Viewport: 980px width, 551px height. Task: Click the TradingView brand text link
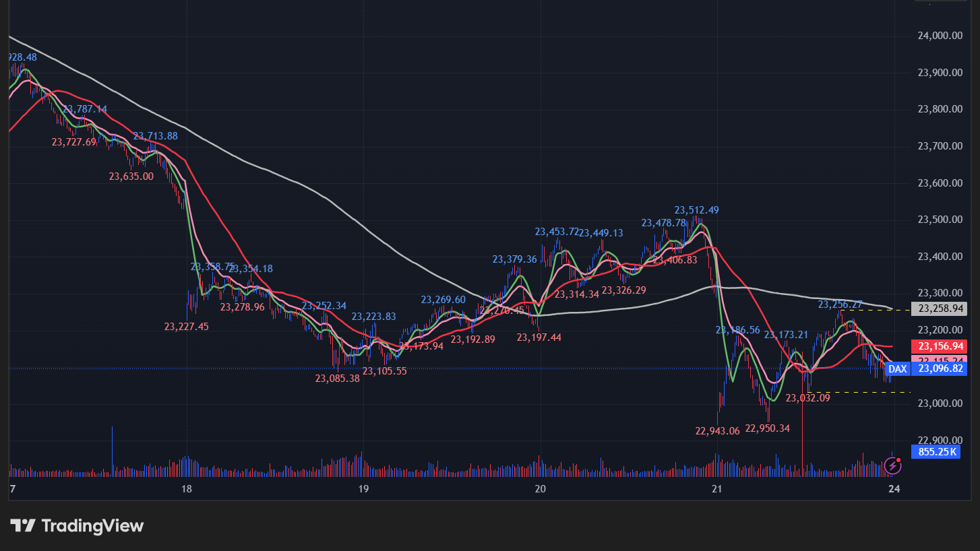[x=92, y=525]
